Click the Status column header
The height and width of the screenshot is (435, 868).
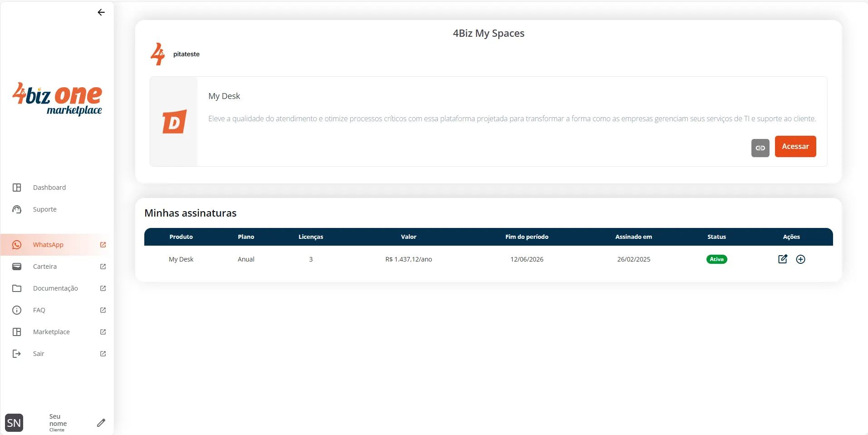pyautogui.click(x=716, y=237)
